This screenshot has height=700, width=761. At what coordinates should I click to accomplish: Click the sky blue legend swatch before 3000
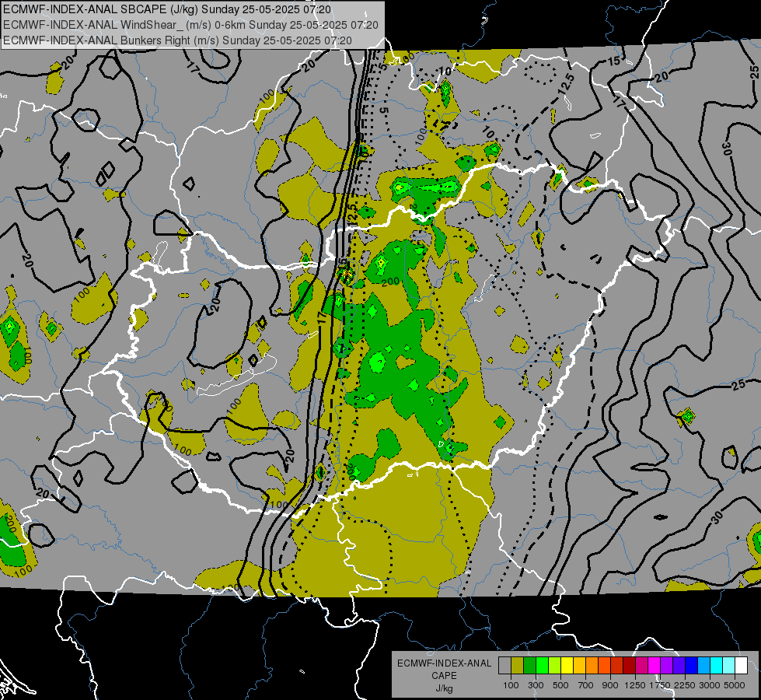[703, 666]
